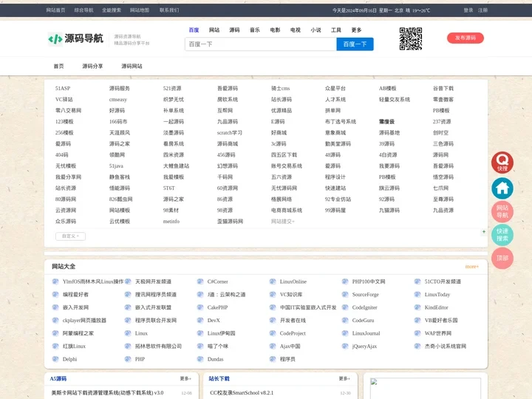The image size is (532, 399).
Task: Open the 电商商城系统 link
Action: (287, 211)
